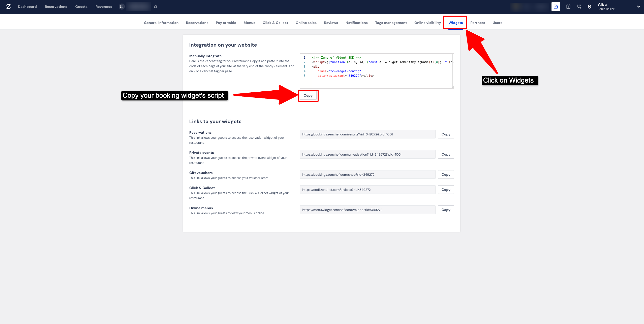Click the announcements megaphone icon
Viewport: 644px width, 324px height.
156,6
